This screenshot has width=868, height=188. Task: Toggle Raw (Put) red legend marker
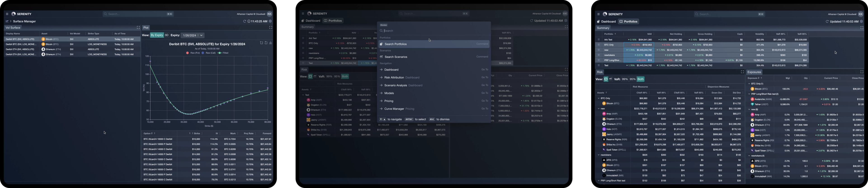pyautogui.click(x=187, y=53)
